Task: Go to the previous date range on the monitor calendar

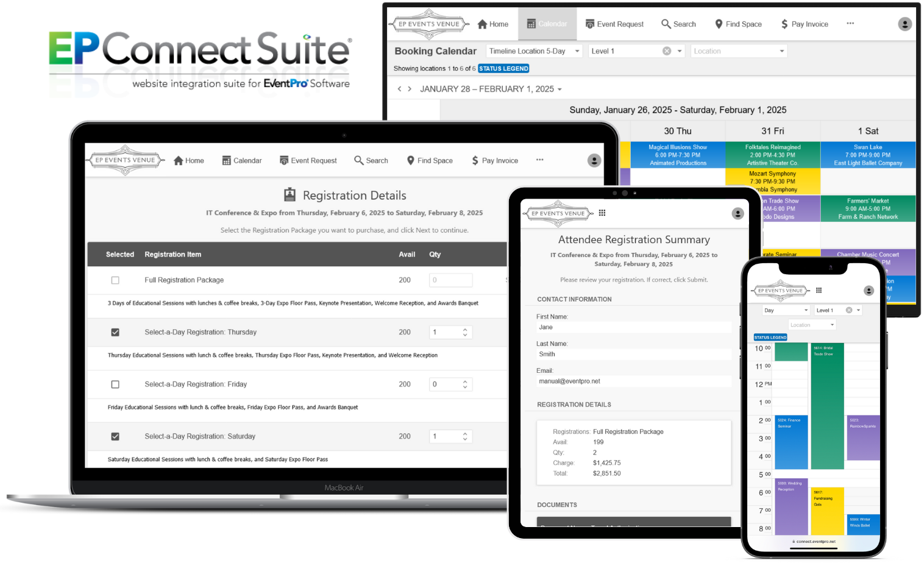Action: pos(399,89)
